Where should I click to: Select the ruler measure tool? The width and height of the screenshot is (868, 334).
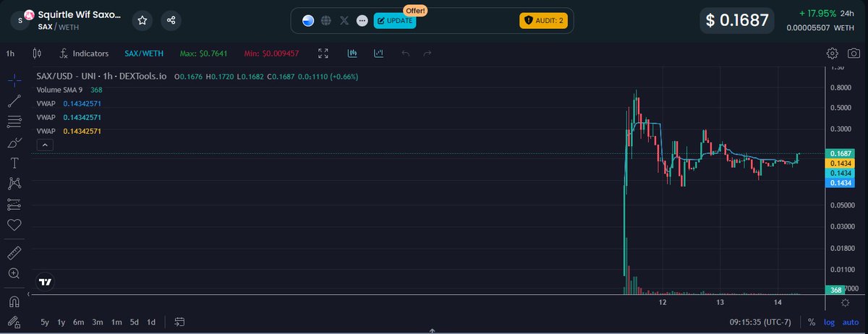14,252
